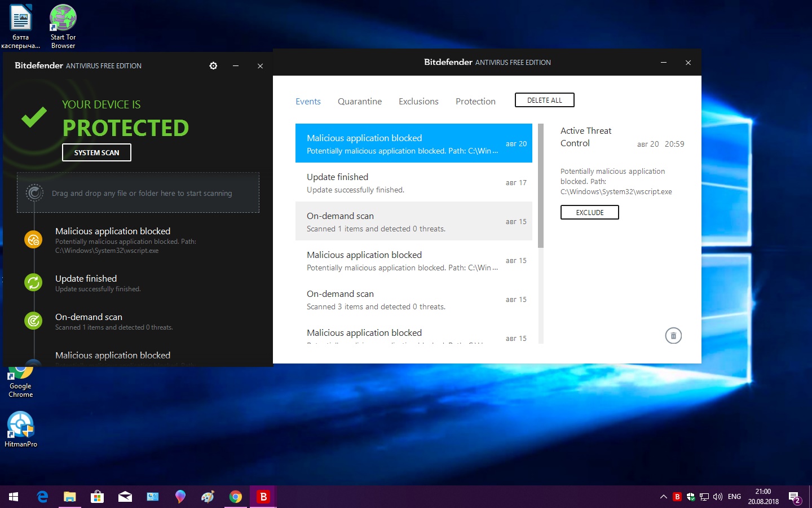Open File Explorer from taskbar
The width and height of the screenshot is (812, 508).
[69, 497]
